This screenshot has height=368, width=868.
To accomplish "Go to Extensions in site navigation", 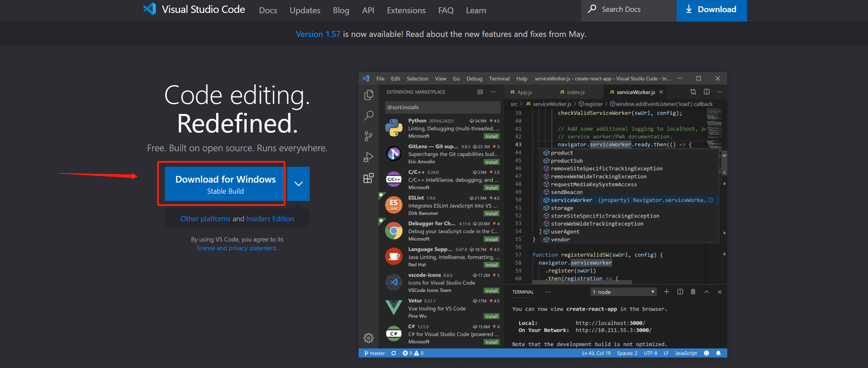I will (x=406, y=10).
